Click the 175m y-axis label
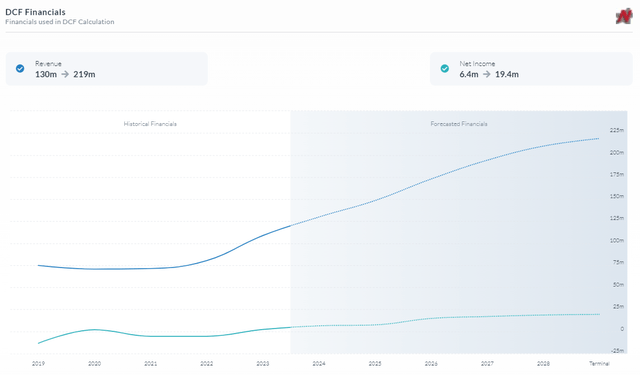Image resolution: width=640 pixels, height=375 pixels. (617, 175)
